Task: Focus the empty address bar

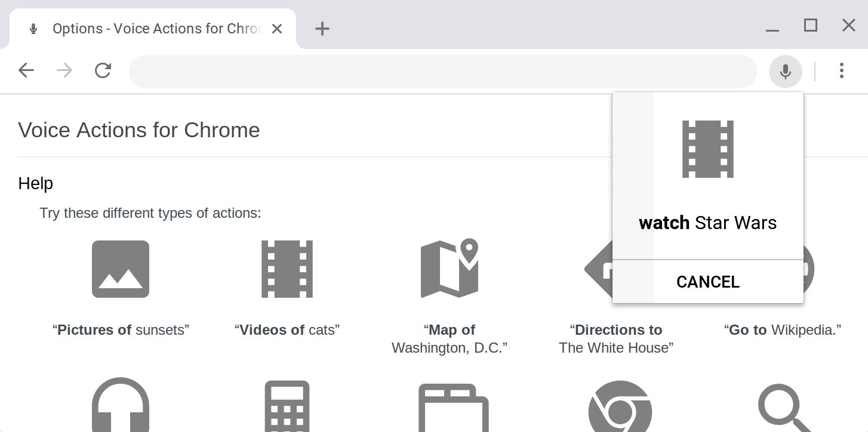Action: click(443, 72)
